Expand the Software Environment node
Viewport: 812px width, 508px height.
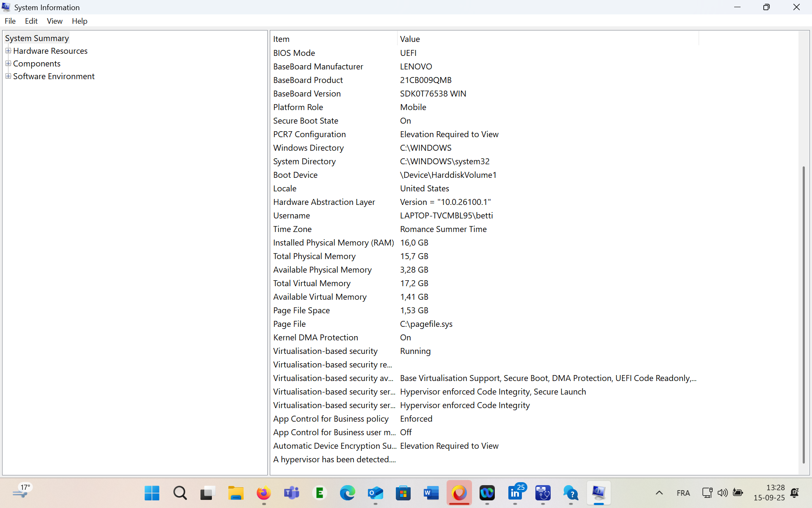click(x=8, y=76)
